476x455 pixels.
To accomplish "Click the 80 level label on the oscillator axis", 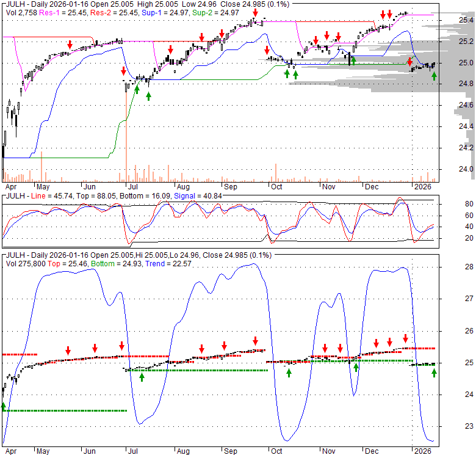I will click(469, 204).
